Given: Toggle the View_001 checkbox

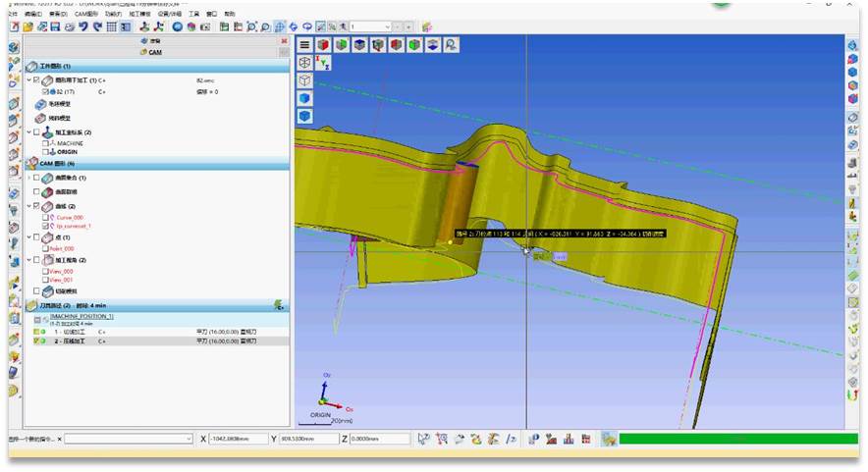Looking at the screenshot, I should (46, 280).
